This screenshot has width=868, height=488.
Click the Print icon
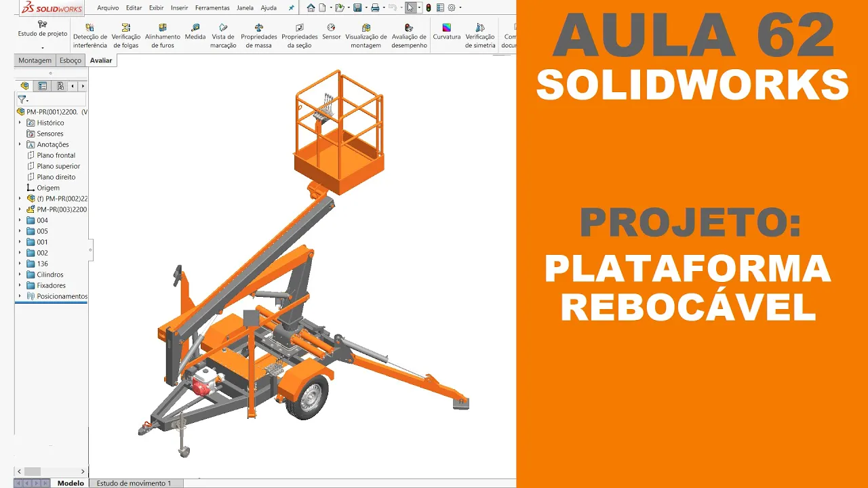click(x=375, y=8)
